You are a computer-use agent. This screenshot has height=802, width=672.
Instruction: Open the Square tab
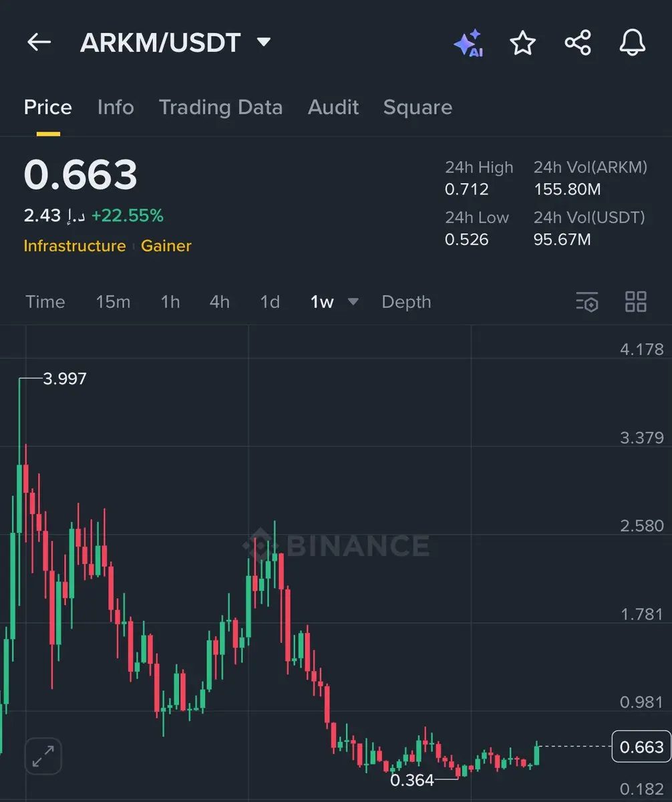coord(417,107)
